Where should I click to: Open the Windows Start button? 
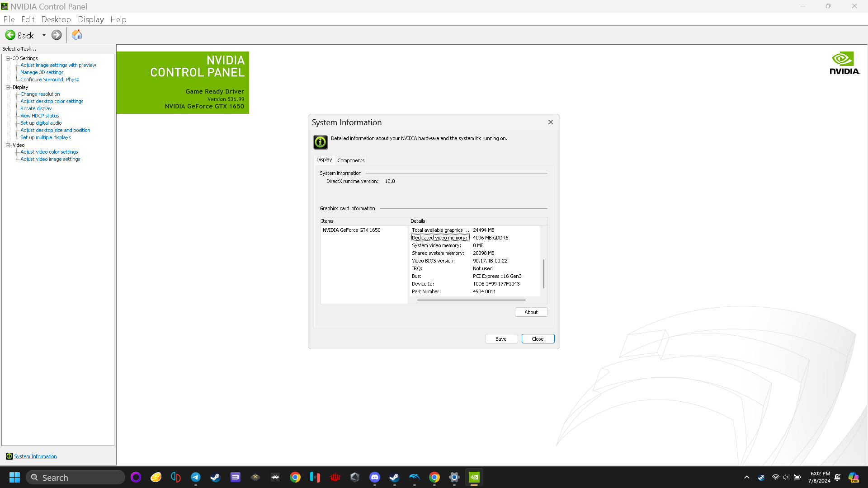click(14, 478)
